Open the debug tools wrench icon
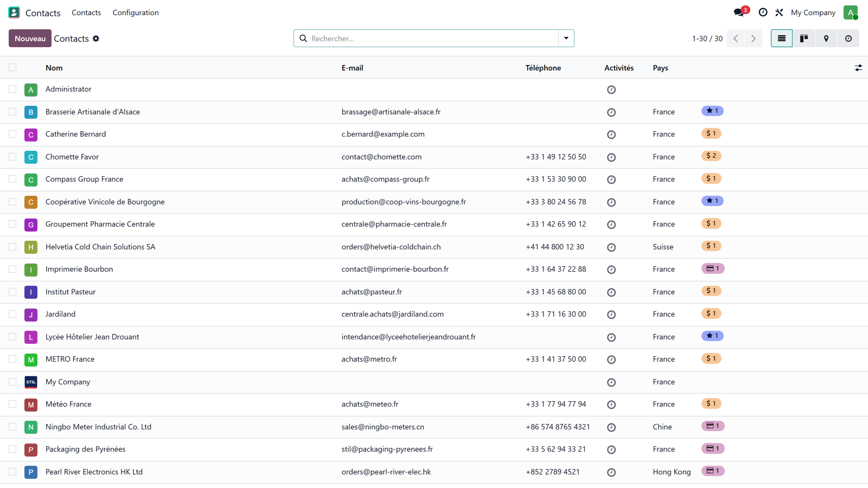 pyautogui.click(x=779, y=12)
